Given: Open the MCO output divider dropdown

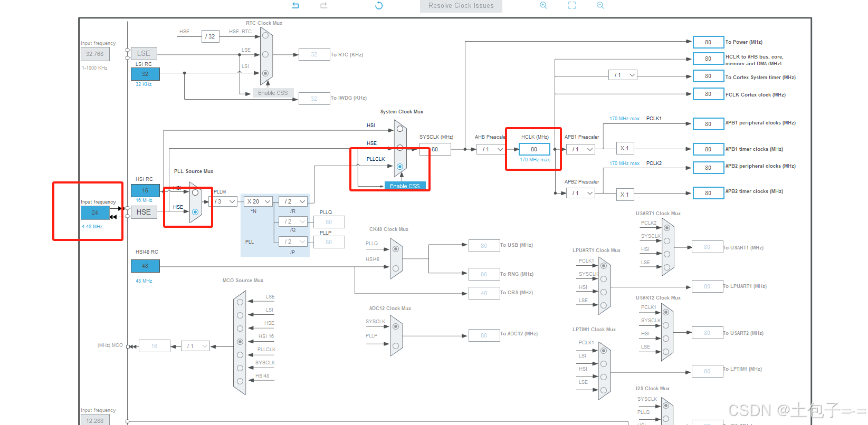Looking at the screenshot, I should 195,346.
